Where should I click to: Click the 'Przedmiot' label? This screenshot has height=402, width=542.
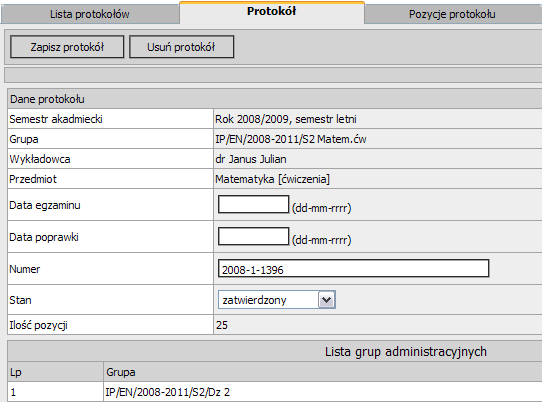click(33, 179)
